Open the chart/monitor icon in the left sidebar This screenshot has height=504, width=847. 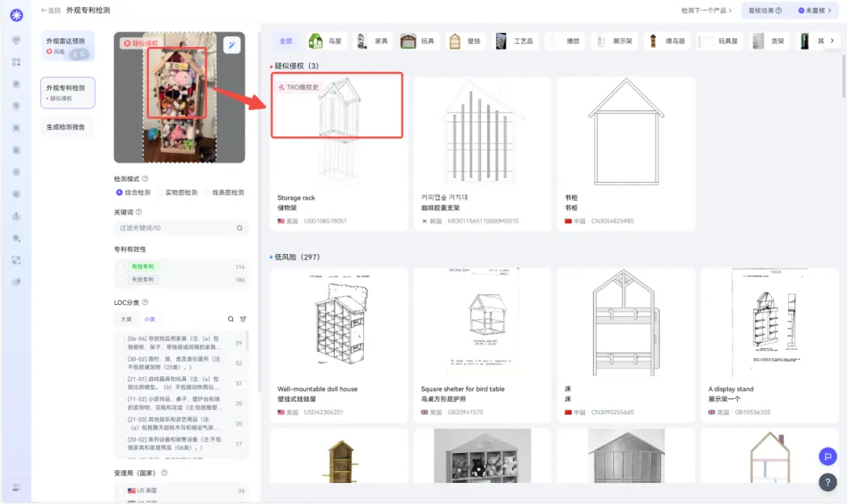click(16, 40)
